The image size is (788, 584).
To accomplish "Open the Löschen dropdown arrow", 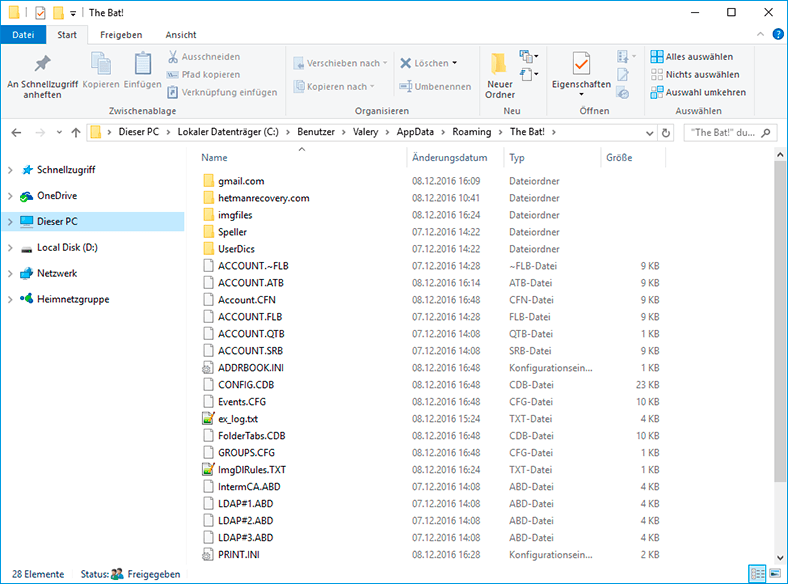I will (x=454, y=63).
